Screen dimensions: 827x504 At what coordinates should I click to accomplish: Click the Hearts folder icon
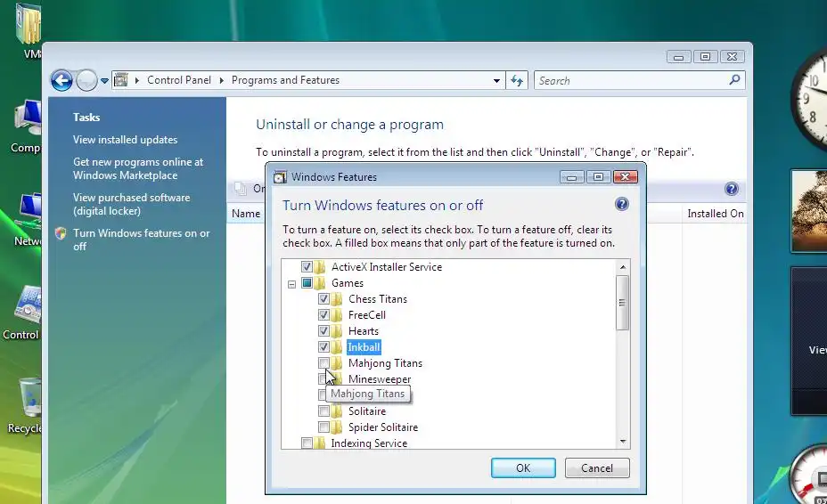pos(337,331)
